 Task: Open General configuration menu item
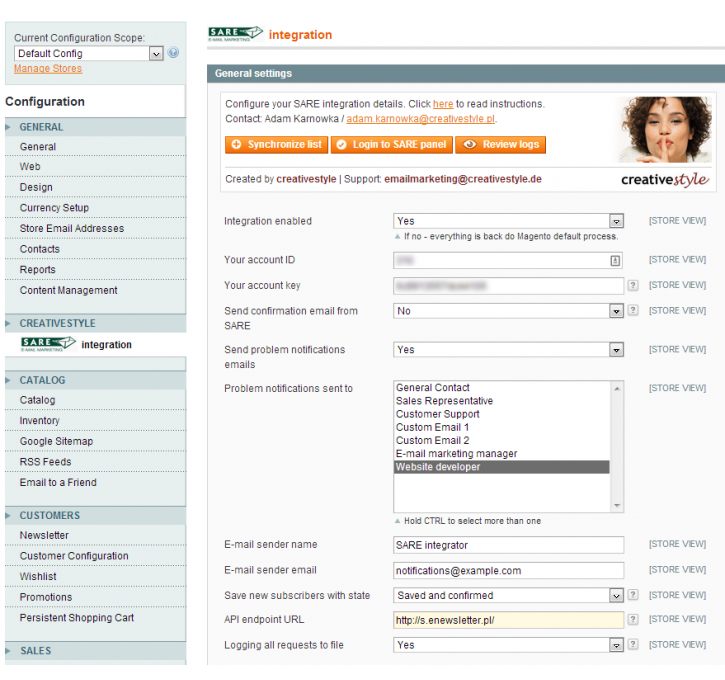[x=96, y=147]
